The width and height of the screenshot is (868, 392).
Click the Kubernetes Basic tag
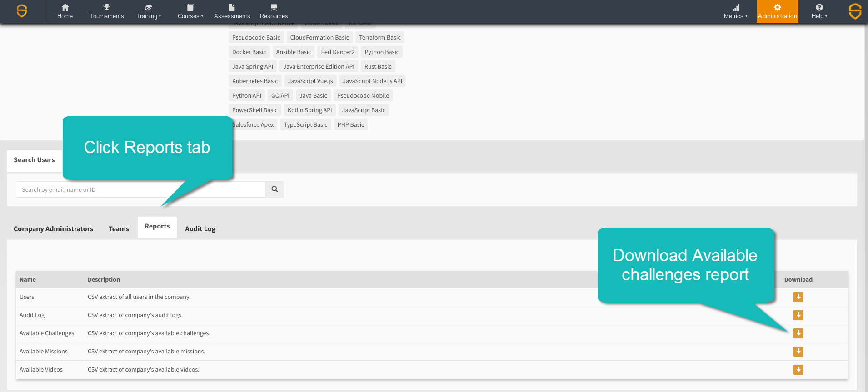coord(255,81)
